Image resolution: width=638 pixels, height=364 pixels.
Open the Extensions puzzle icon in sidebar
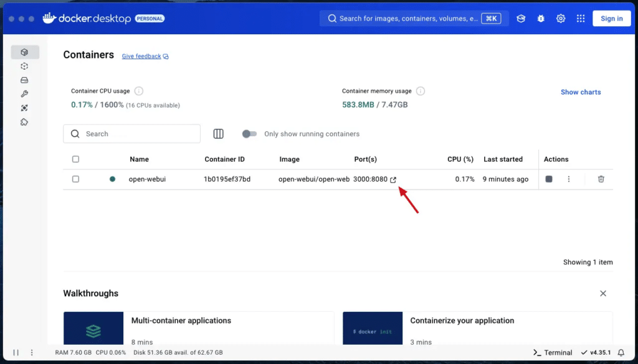click(24, 122)
